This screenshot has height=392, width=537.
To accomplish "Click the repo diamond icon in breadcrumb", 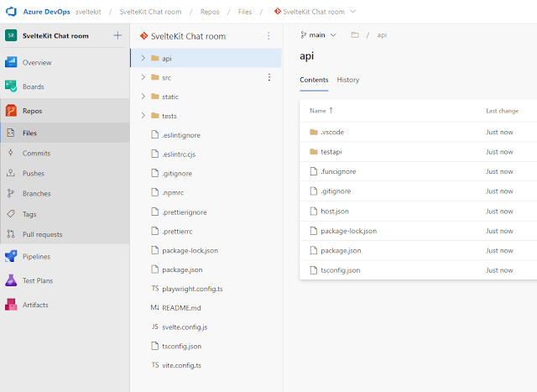I will (x=278, y=11).
